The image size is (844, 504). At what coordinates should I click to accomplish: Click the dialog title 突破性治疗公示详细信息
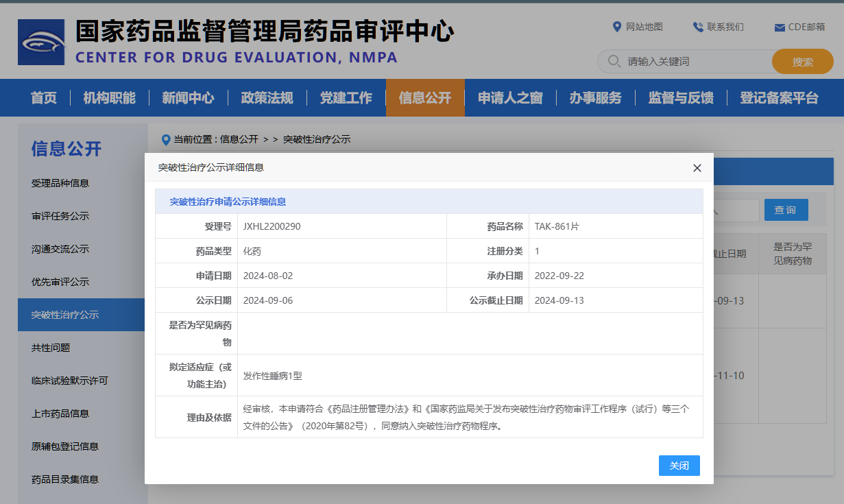[x=211, y=167]
